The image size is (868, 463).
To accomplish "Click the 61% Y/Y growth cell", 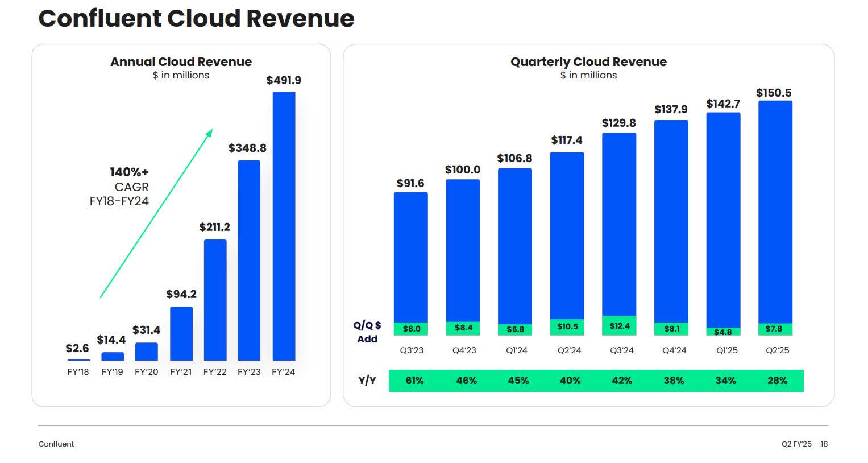I will click(414, 381).
